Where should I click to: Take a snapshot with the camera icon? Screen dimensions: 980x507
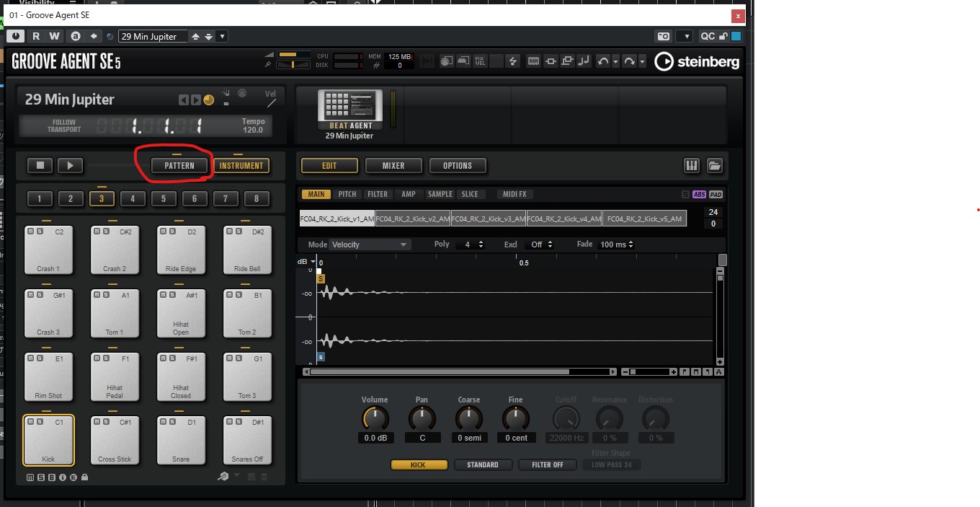663,36
